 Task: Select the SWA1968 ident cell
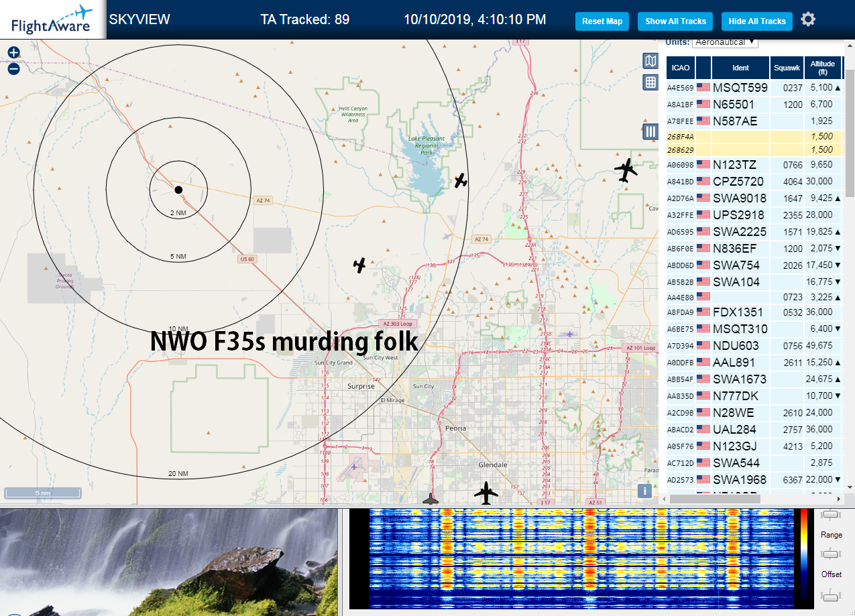coord(740,479)
